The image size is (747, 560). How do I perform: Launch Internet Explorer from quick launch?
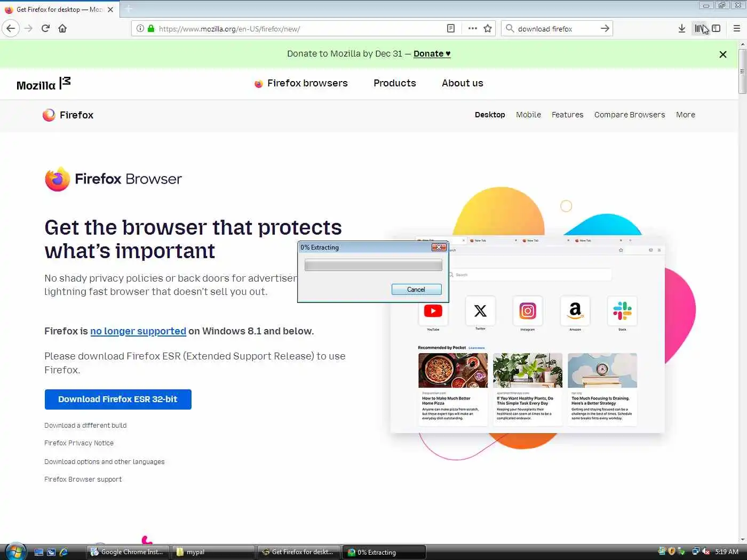[63, 552]
